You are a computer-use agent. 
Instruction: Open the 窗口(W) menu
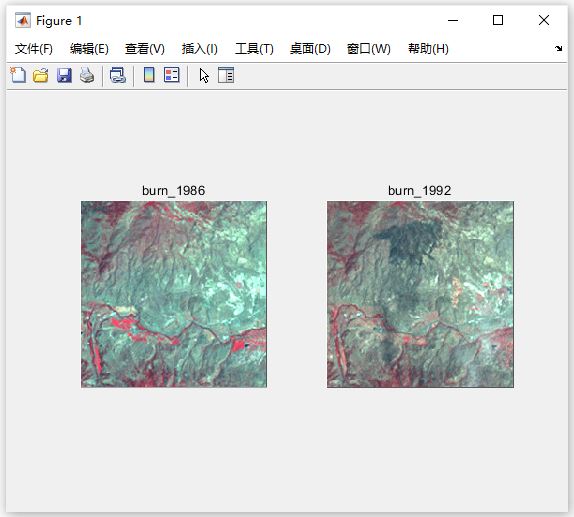(369, 49)
